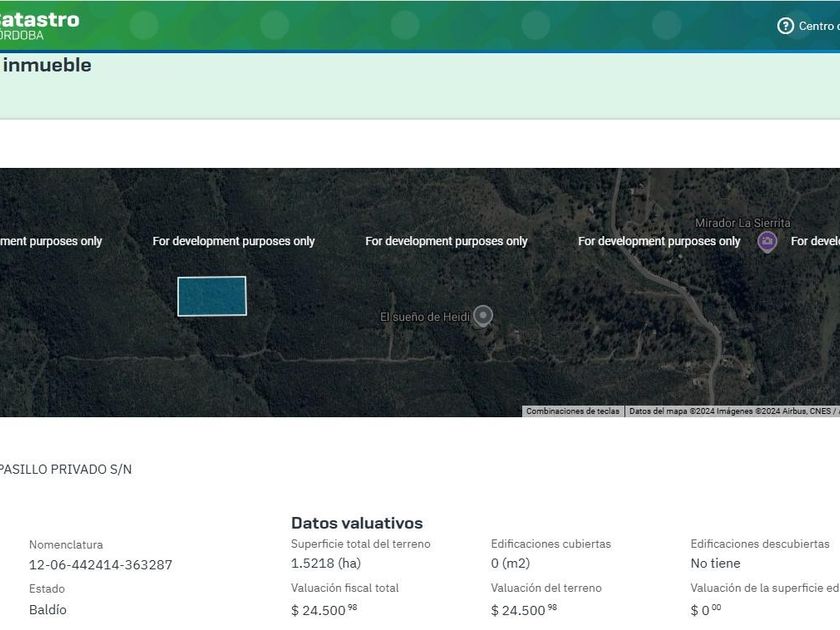Select the PASILLO PRIVADO S/N address text

pyautogui.click(x=65, y=469)
